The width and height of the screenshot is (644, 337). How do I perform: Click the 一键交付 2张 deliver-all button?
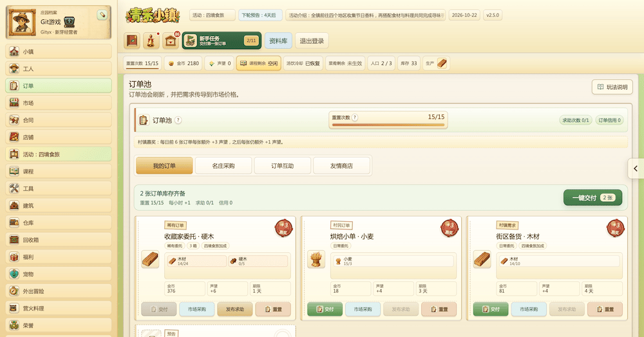[592, 197]
